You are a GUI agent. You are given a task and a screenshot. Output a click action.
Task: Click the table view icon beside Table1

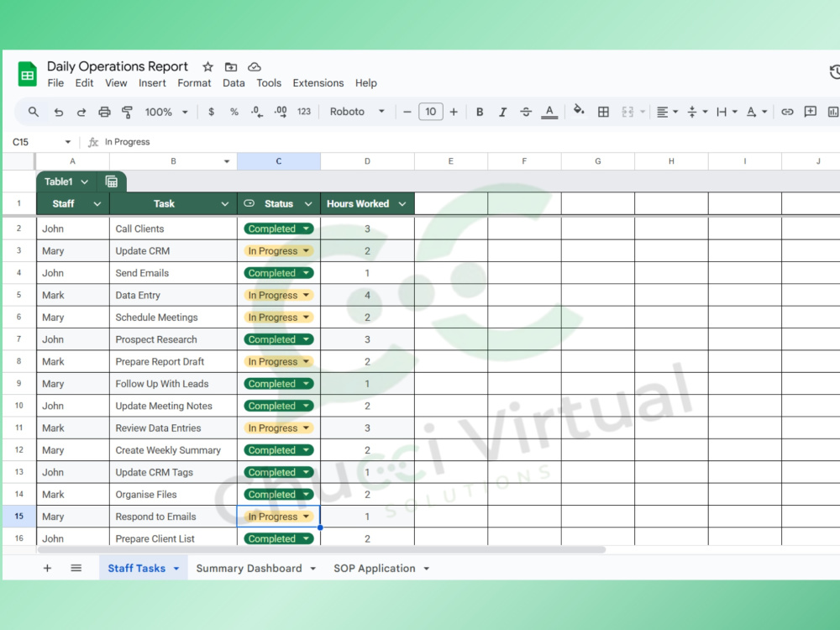tap(112, 181)
